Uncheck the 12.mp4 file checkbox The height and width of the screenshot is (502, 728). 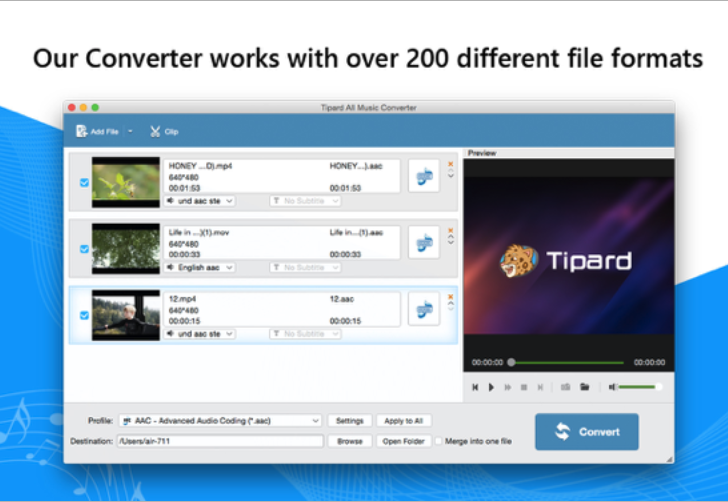point(84,315)
